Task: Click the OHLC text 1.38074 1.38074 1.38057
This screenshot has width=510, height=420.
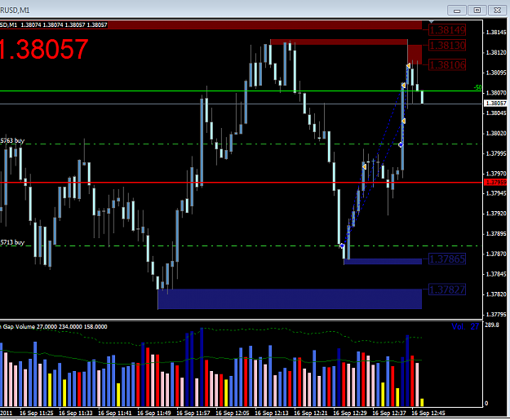Action: pos(53,24)
